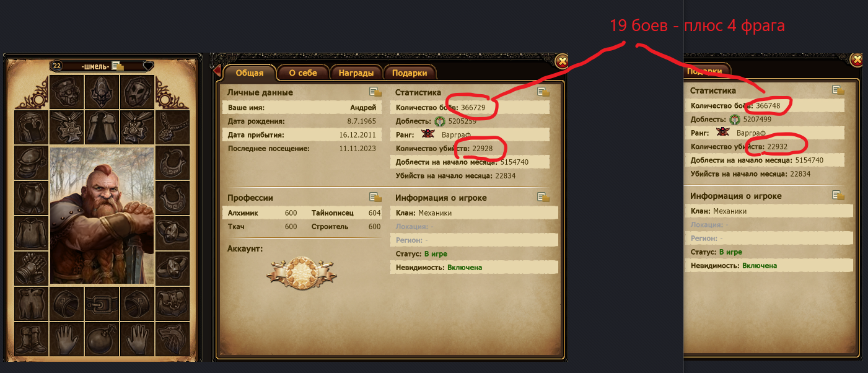Click the heart icon beside player name
Screen dimensions: 868x373
coord(147,66)
